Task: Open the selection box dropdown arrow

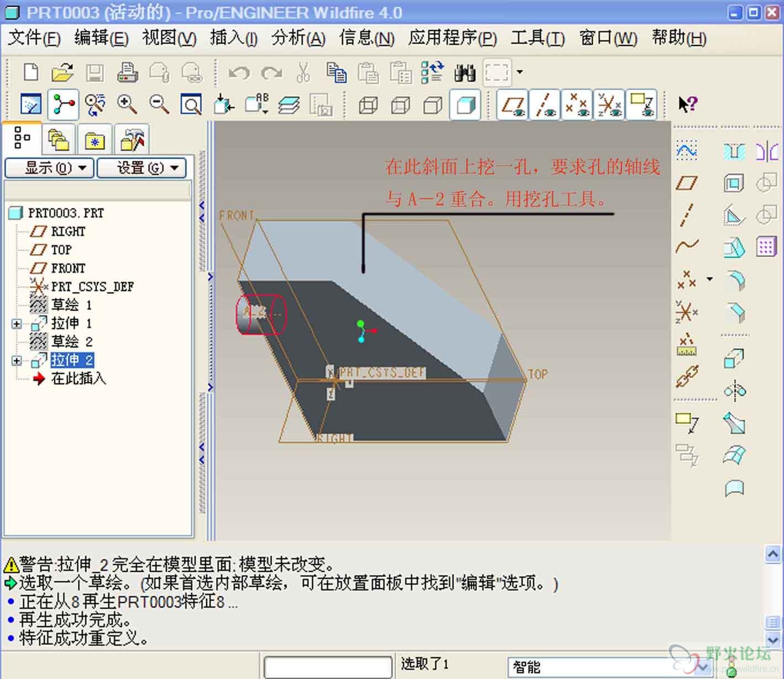Action: coord(520,72)
